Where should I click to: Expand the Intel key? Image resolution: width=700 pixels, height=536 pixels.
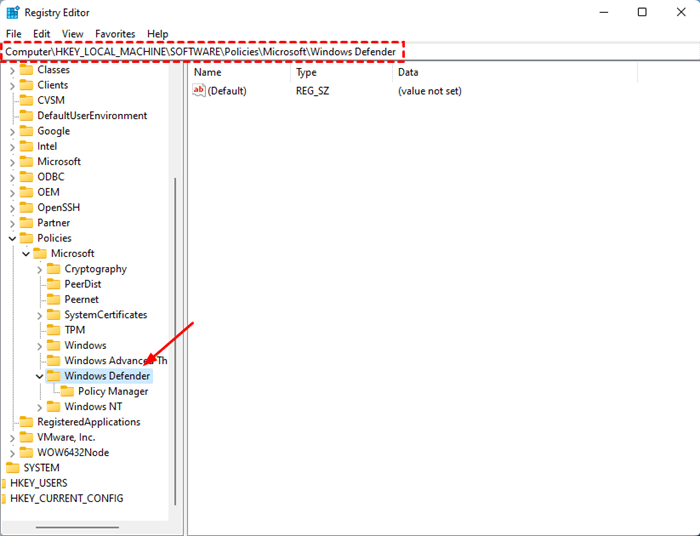(12, 147)
